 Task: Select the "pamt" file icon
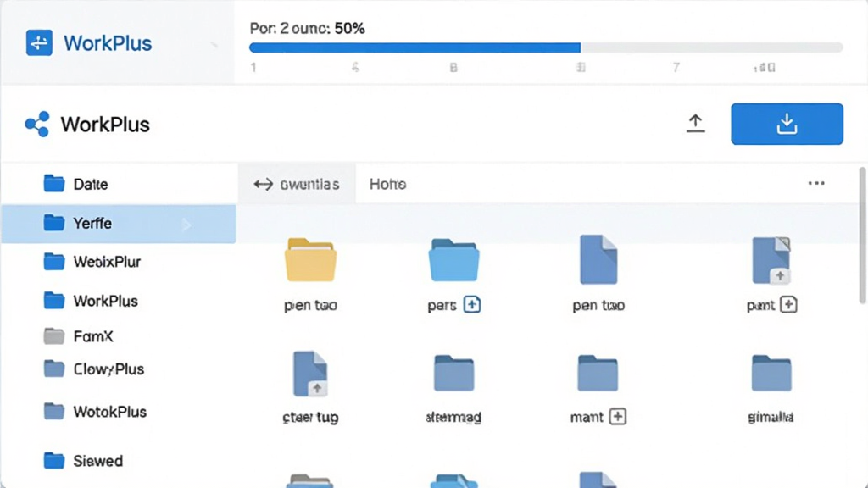point(771,260)
